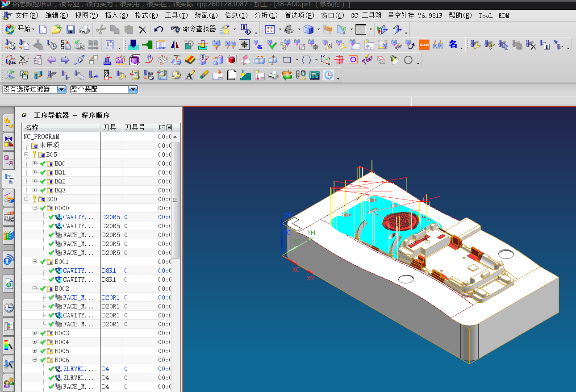Screen dimensions: 576x392
Task: Click the Cut scissors icon
Action: pos(100,29)
